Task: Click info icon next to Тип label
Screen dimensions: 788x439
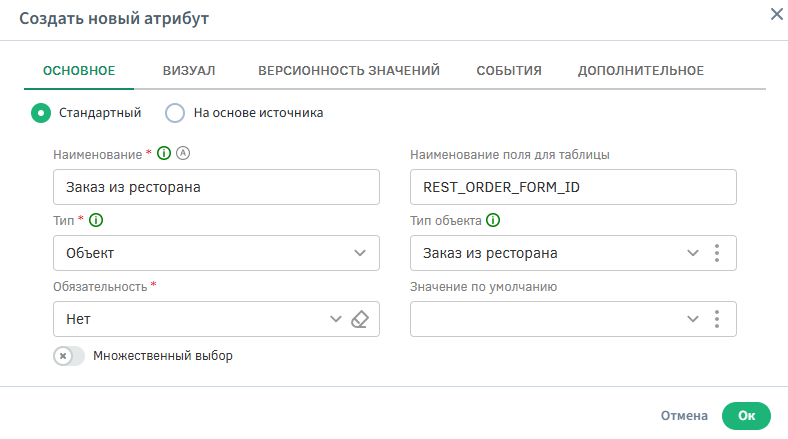Action: click(x=96, y=220)
